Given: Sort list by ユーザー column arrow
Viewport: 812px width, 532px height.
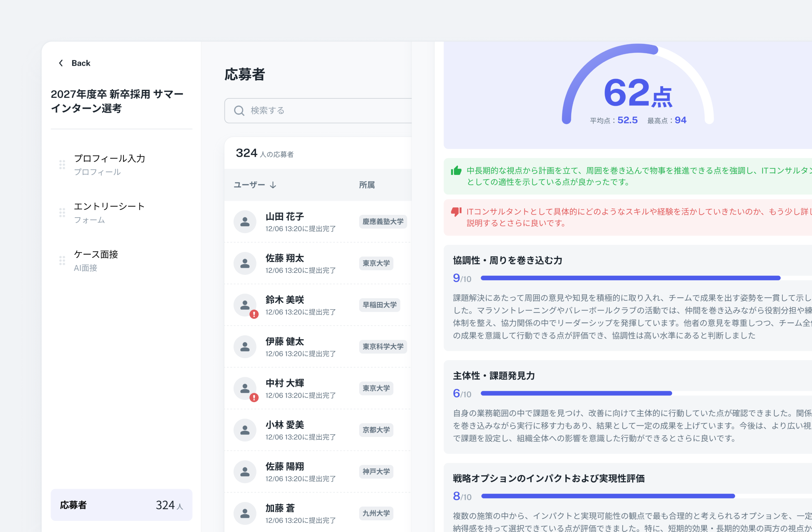Looking at the screenshot, I should click(x=273, y=185).
